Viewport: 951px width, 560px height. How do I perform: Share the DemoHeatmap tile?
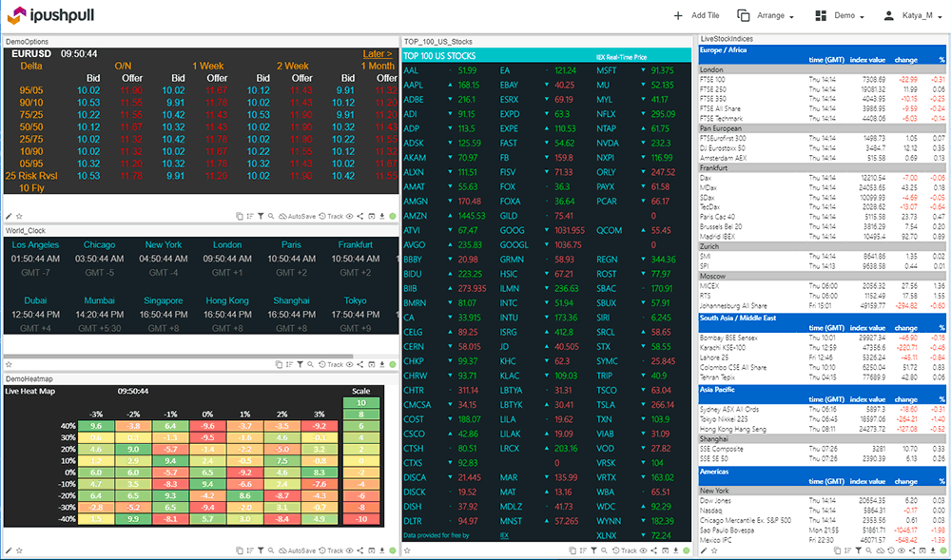coord(360,550)
